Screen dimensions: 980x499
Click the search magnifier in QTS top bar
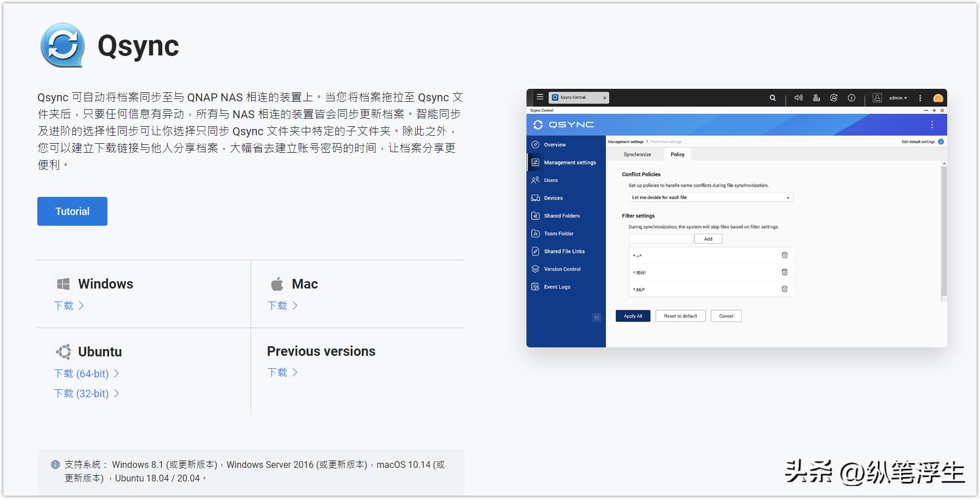(772, 98)
